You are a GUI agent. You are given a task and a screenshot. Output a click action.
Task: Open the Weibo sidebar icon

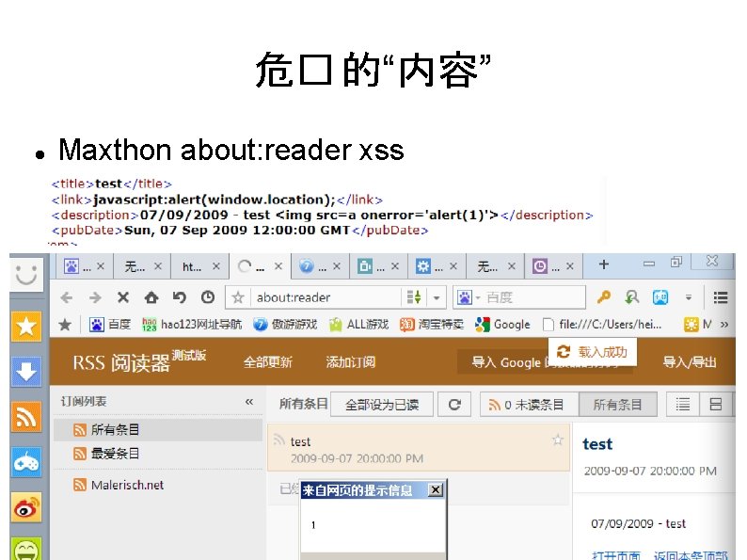point(26,507)
